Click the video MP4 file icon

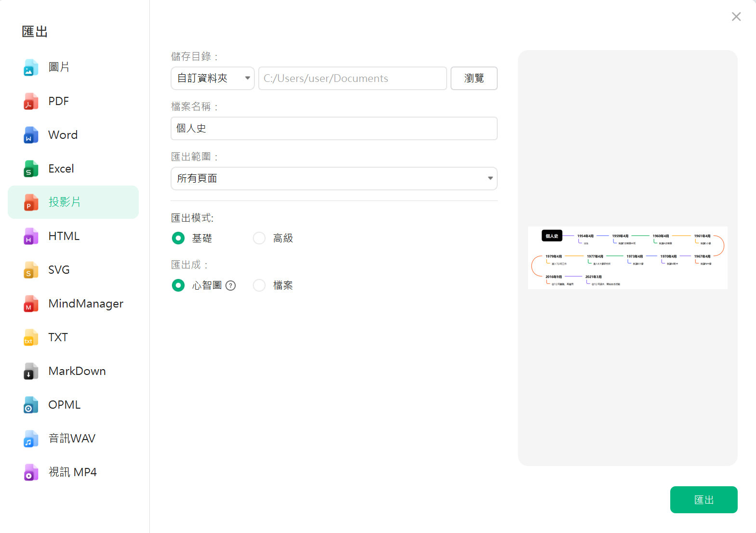point(31,472)
